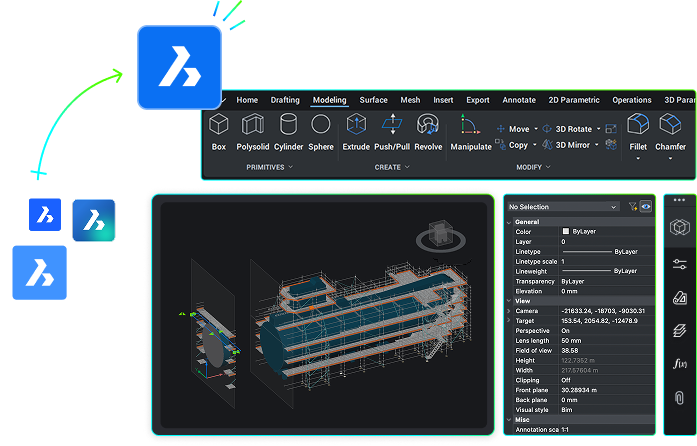Expand the PRIMITIVES panel chevron
Screen dimensions: 697x446
[x=291, y=167]
